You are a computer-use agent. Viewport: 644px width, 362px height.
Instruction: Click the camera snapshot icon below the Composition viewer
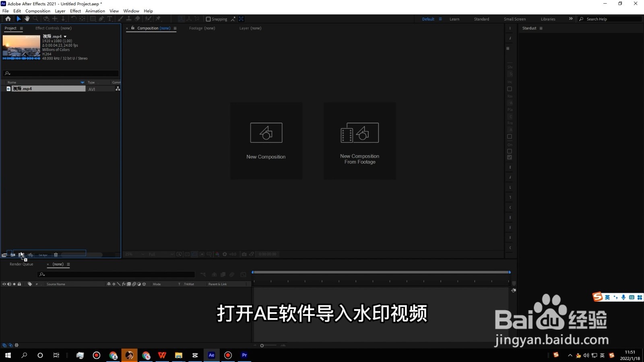tap(244, 254)
